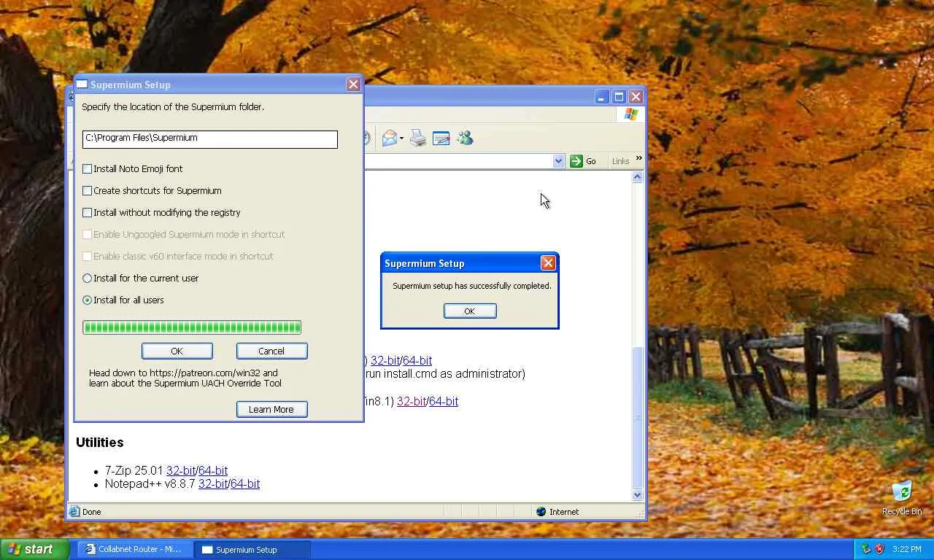Click 'run install.cmd as administrator)' page text
Viewport: 934px width, 560px height.
tap(444, 373)
